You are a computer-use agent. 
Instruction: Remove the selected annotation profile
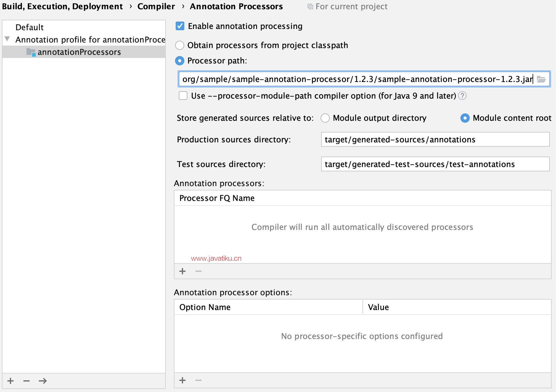coord(27,381)
